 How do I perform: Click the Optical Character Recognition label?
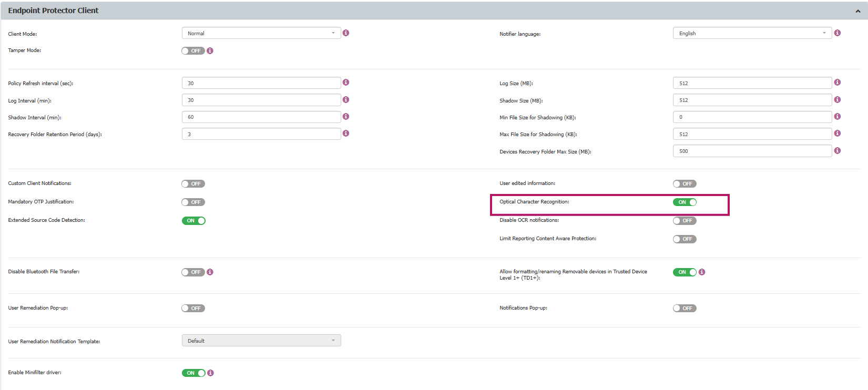tap(534, 202)
